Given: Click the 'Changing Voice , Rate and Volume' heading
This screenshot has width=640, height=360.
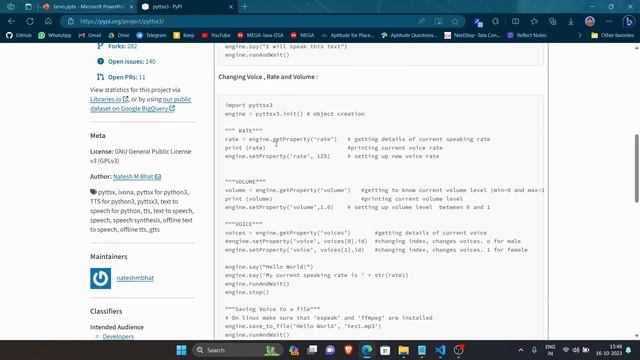Looking at the screenshot, I should [268, 77].
